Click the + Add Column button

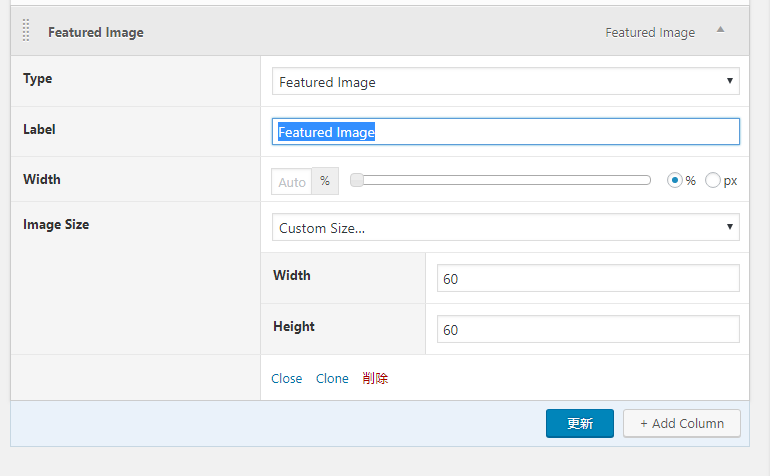[682, 423]
